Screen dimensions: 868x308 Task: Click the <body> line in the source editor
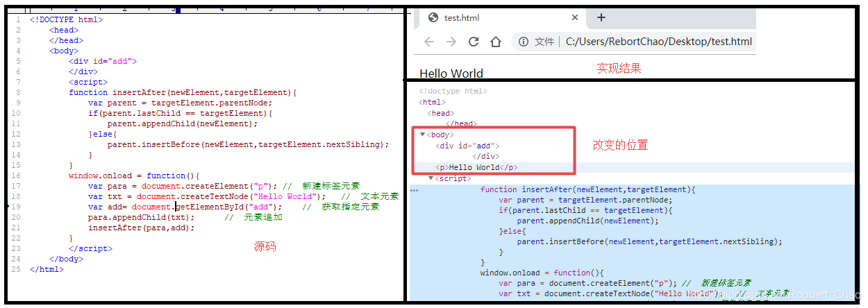point(64,51)
